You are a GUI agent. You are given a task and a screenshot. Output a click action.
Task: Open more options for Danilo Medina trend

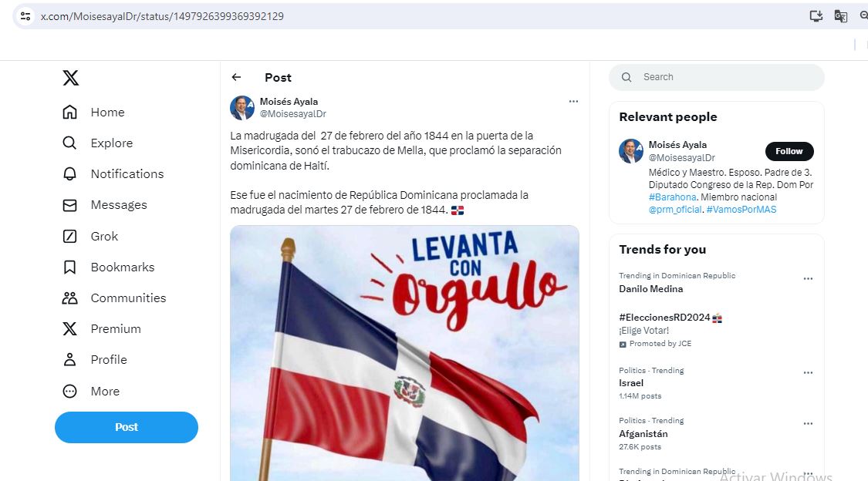coord(809,278)
